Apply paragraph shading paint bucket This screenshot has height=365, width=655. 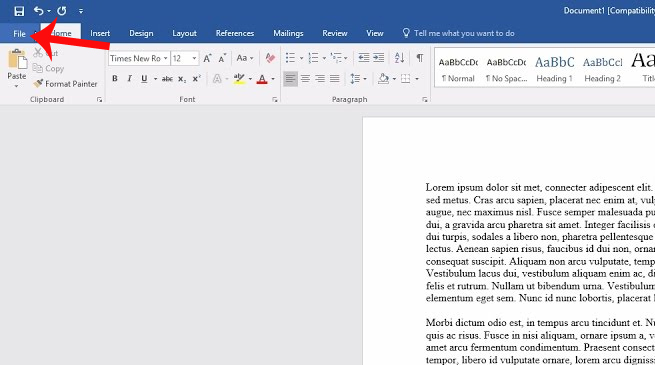pos(383,79)
